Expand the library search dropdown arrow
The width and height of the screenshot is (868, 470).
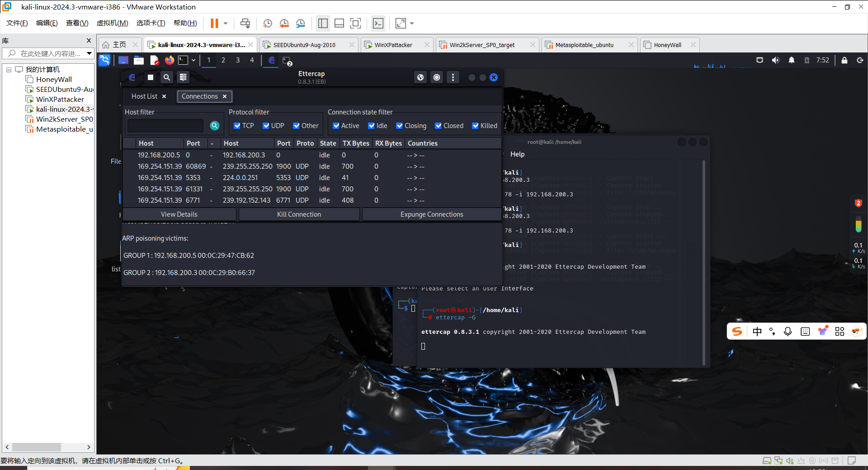pos(89,53)
